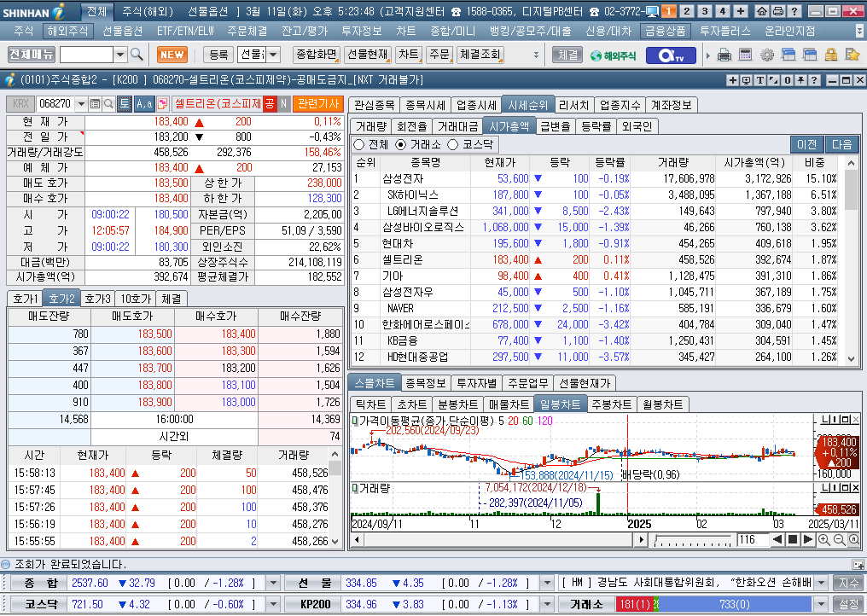
Task: Click the stock code search magnifier beside 068270
Action: (108, 103)
